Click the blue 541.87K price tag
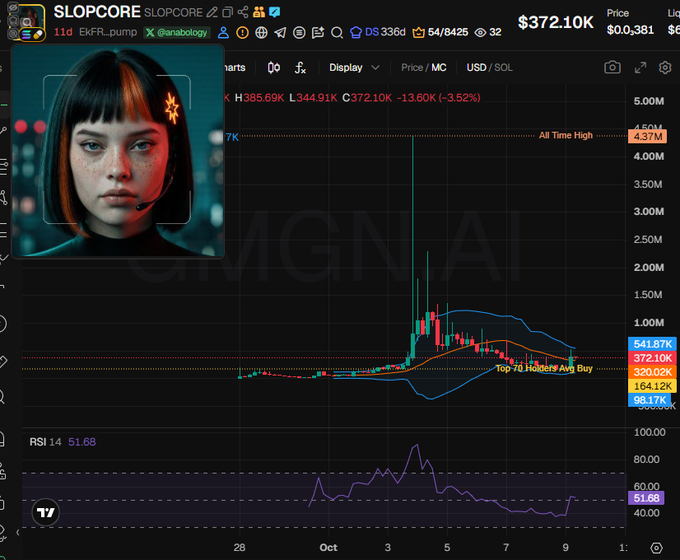Viewport: 680px width, 560px height. (652, 344)
